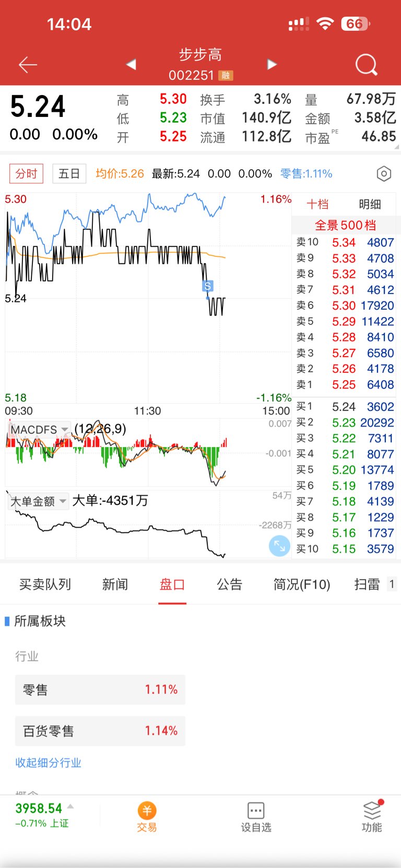Open 公告 announcements tab
The height and width of the screenshot is (868, 401).
[230, 584]
